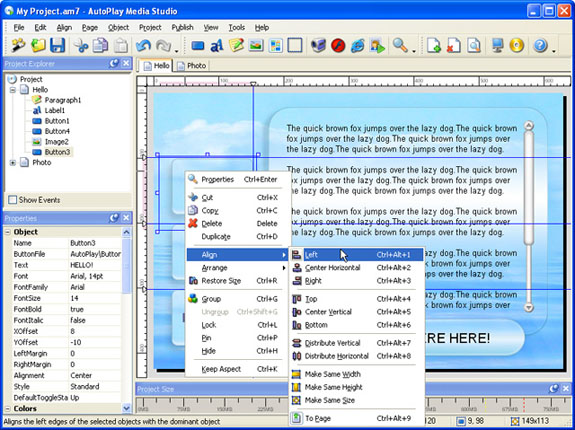The width and height of the screenshot is (575, 430).
Task: Insert a new Label object from toolbar
Action: pos(217,46)
